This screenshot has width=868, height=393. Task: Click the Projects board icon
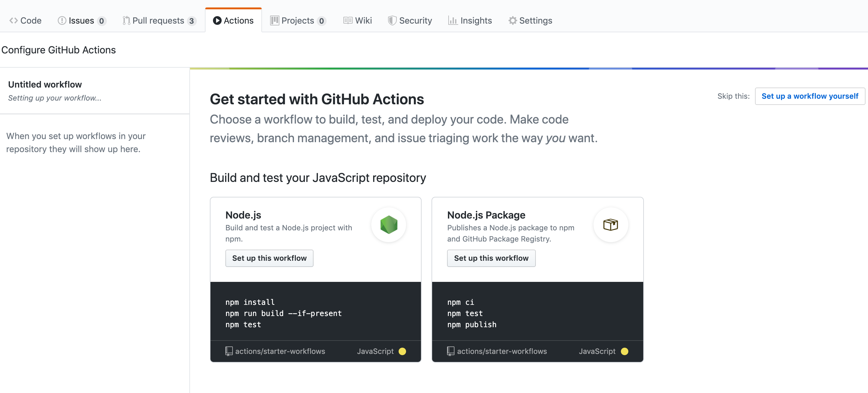[x=275, y=20]
